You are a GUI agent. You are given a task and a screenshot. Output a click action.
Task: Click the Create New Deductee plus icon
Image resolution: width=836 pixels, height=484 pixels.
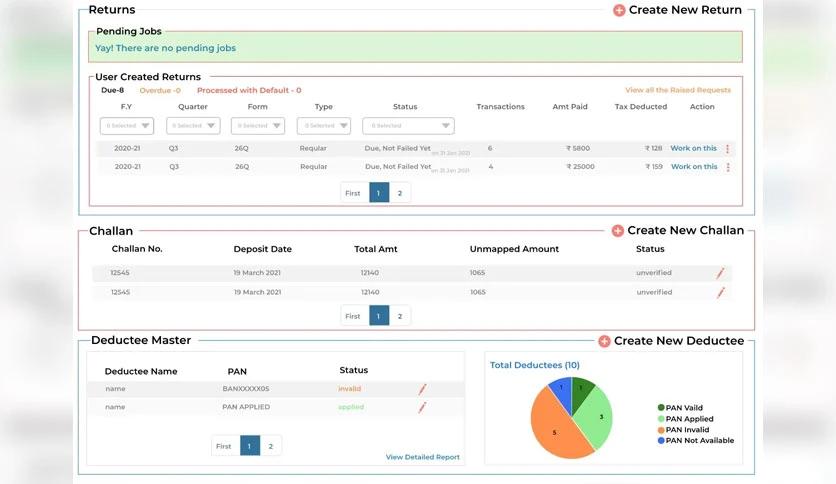[x=604, y=341]
